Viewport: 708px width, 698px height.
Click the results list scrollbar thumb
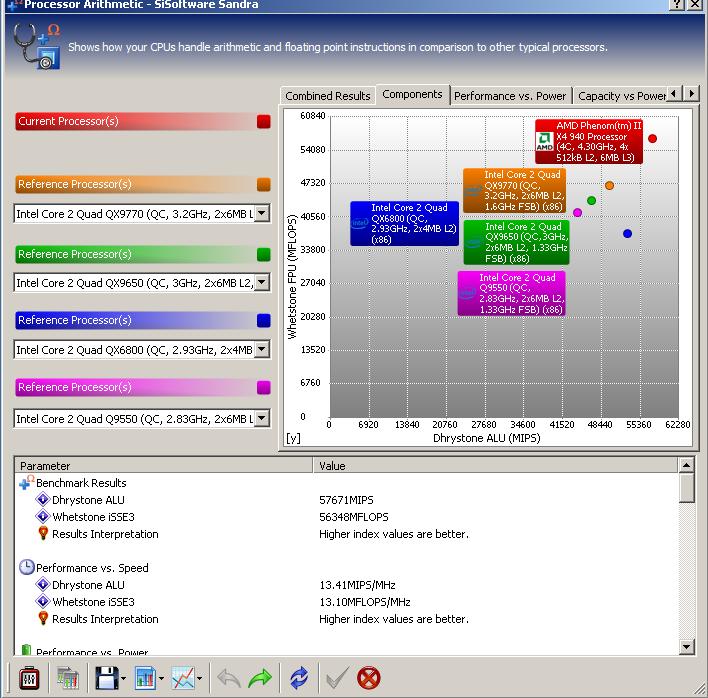coord(686,488)
